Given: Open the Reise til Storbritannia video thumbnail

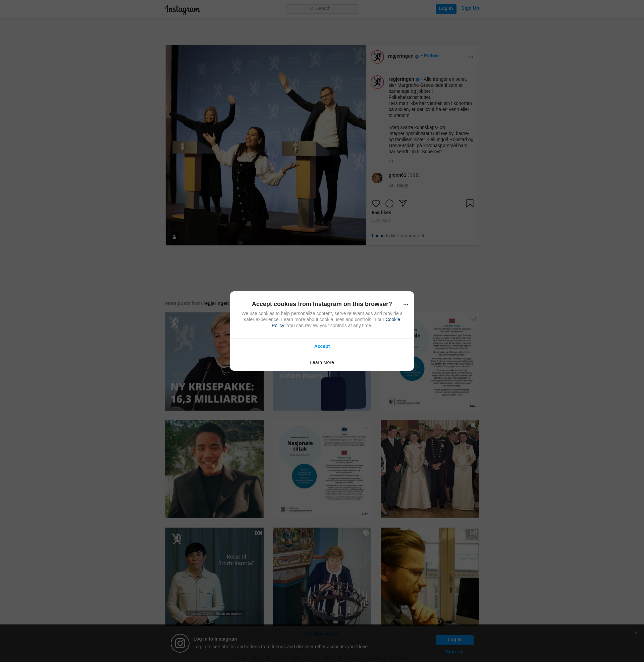Looking at the screenshot, I should pyautogui.click(x=214, y=577).
